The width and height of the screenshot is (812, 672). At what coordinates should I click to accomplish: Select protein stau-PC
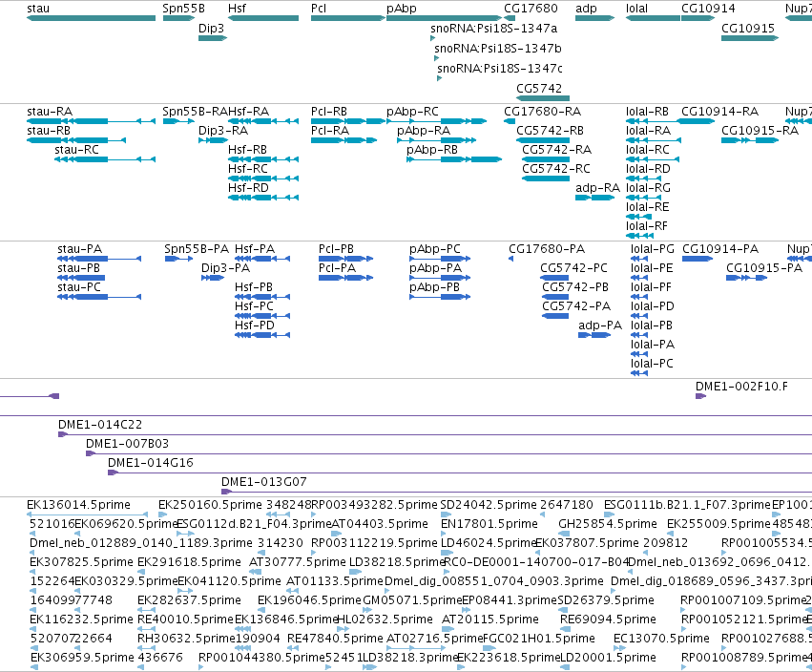click(x=99, y=297)
